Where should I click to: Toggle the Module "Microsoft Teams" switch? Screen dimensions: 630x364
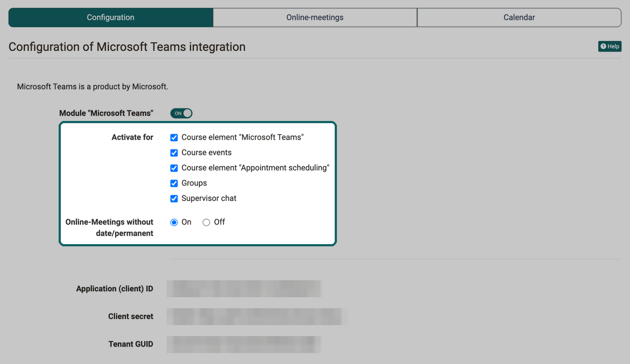(x=181, y=113)
